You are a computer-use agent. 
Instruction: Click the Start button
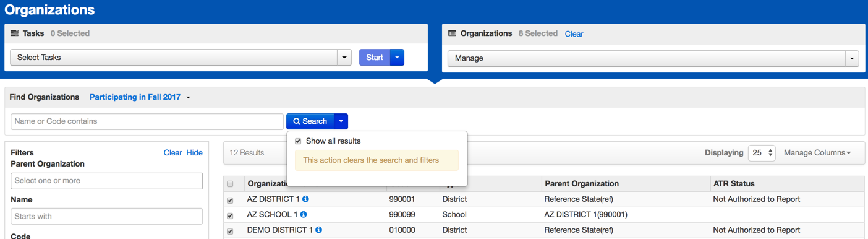point(375,58)
